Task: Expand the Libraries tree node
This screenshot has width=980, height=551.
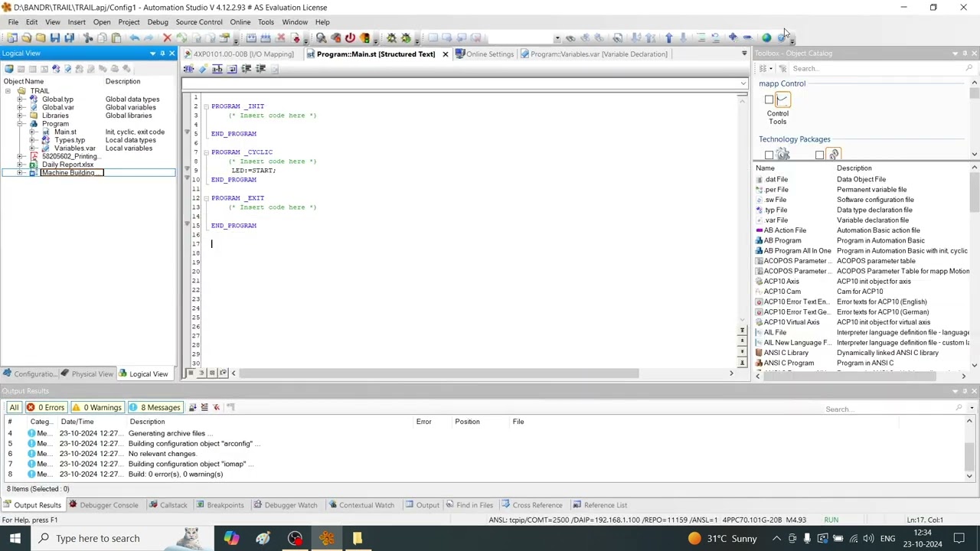Action: (x=21, y=116)
